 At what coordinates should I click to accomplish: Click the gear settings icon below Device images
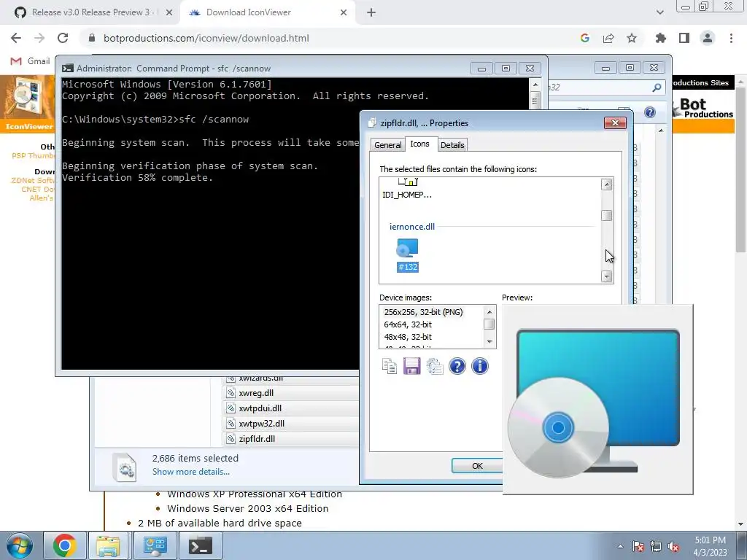[435, 366]
